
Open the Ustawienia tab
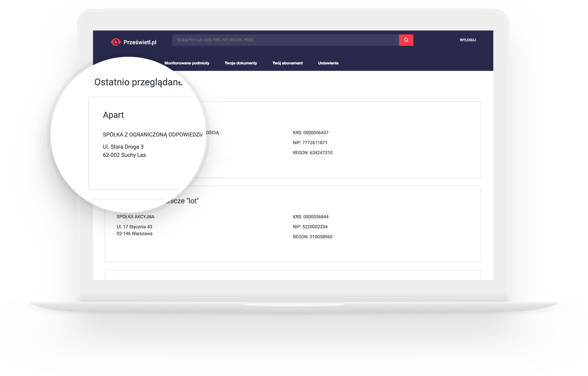coord(328,63)
